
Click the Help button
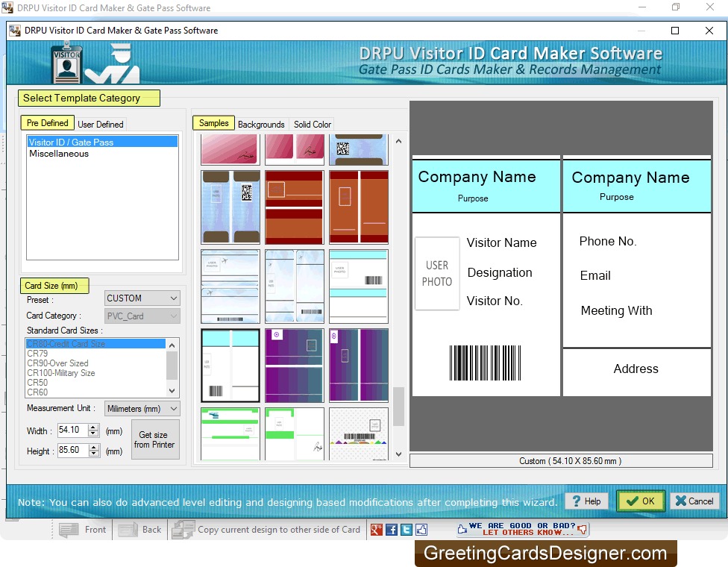click(586, 501)
